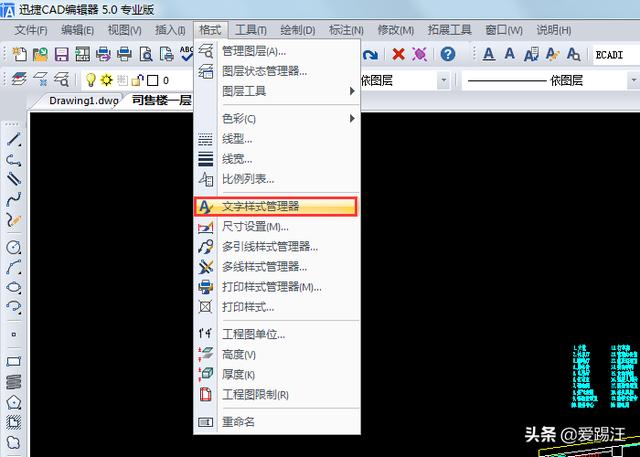640x457 pixels.
Task: Choose 工程图单位... menu entry
Action: pos(277,334)
